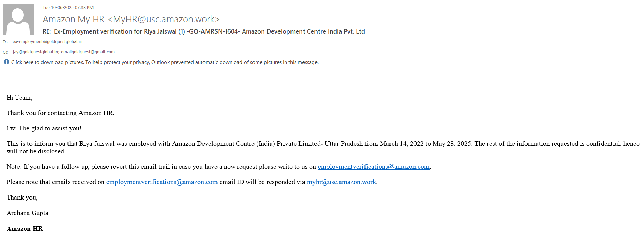Click the "Hi Team," greeting line
This screenshot has width=644, height=242.
pyautogui.click(x=20, y=98)
